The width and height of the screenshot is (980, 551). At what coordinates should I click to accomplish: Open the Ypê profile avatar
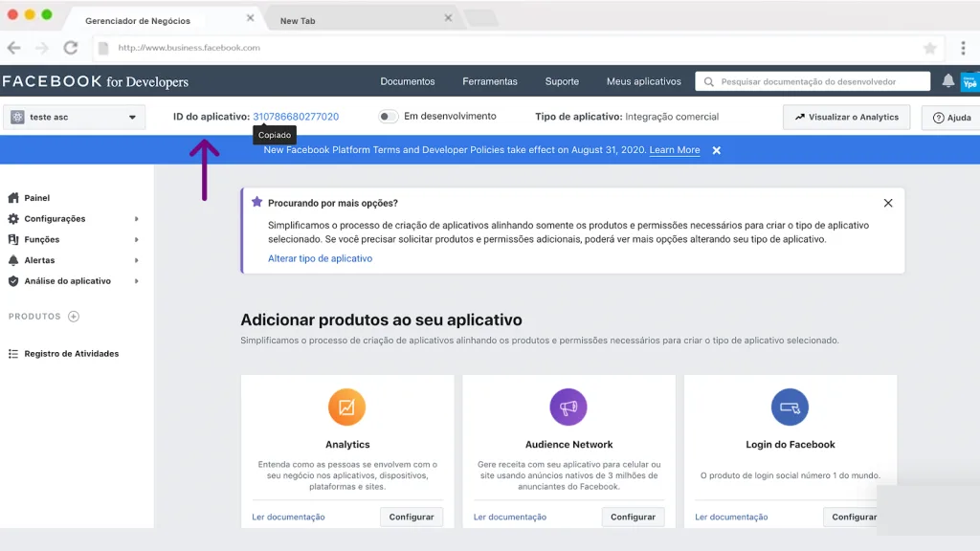point(970,81)
